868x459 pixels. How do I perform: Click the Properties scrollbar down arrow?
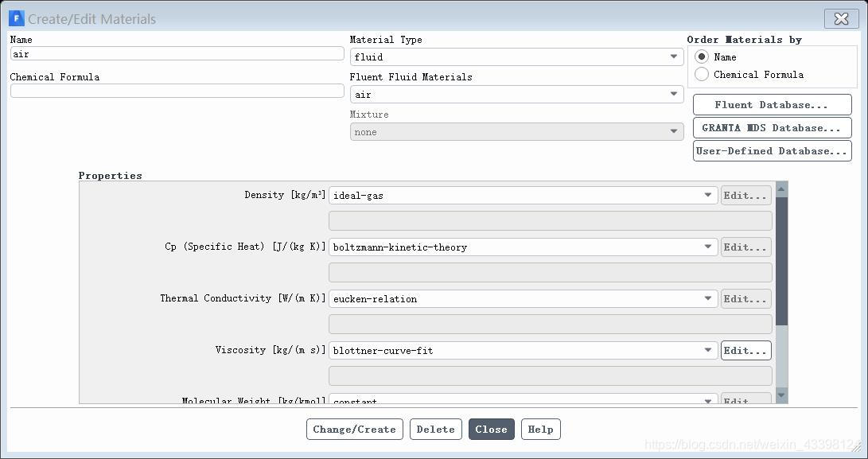781,395
